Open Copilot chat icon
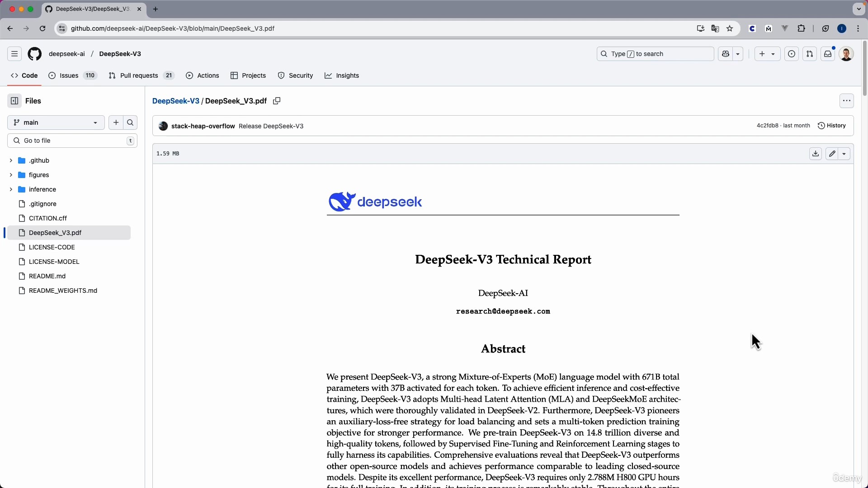This screenshot has height=488, width=868. (x=726, y=54)
